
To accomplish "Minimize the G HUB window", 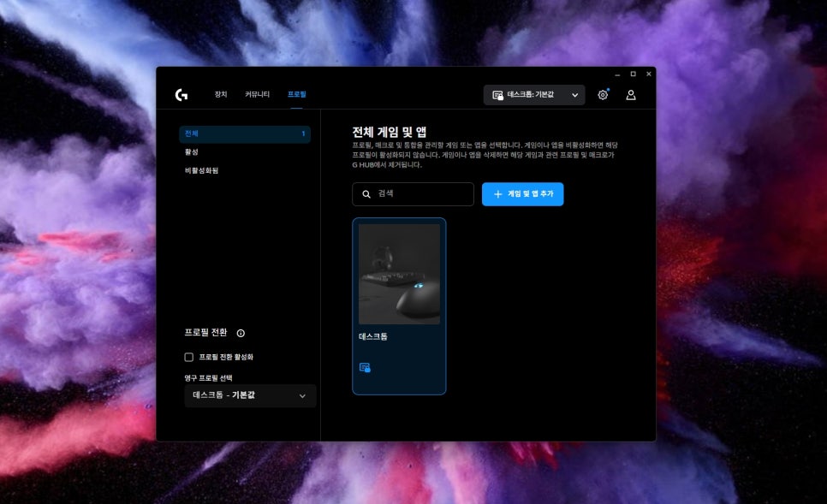I will pyautogui.click(x=617, y=74).
